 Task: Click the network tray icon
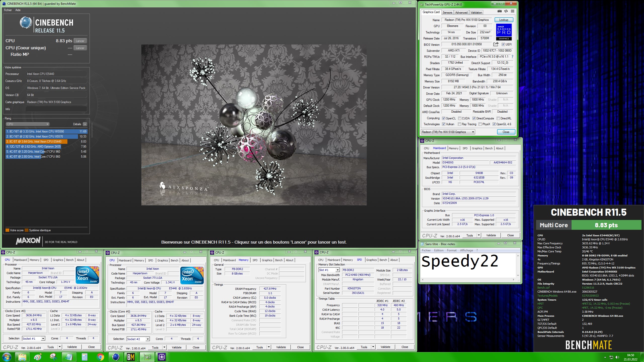point(611,357)
